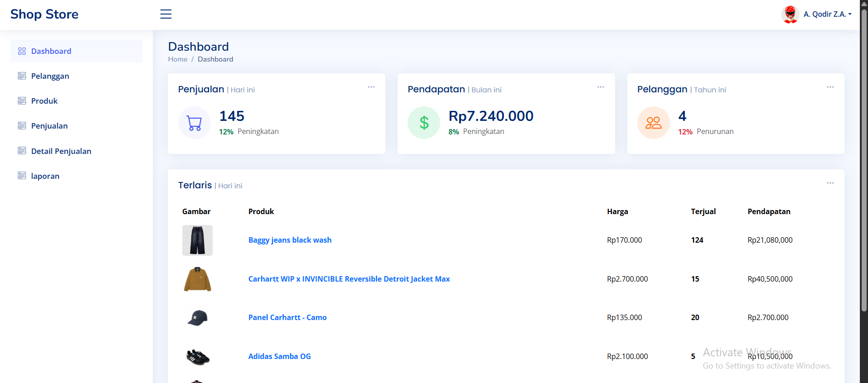Image resolution: width=868 pixels, height=383 pixels.
Task: Open the Adidas Samba OG product link
Action: 279,356
